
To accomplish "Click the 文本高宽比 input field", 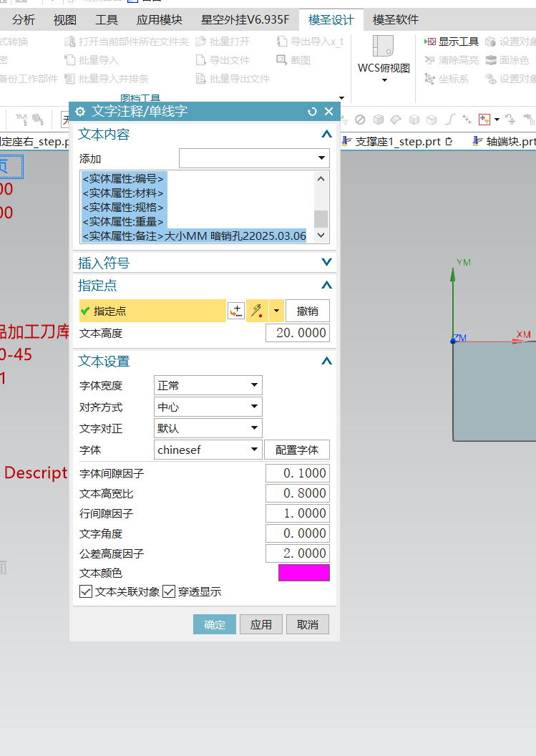I will pos(298,493).
